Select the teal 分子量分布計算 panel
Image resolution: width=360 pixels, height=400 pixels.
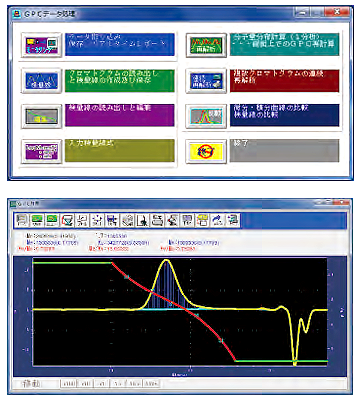click(284, 44)
